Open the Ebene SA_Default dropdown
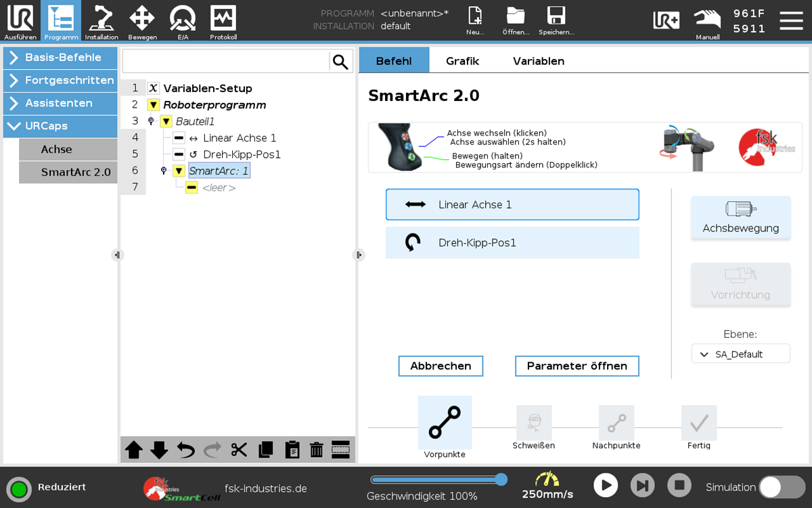This screenshot has height=508, width=812. pos(740,354)
